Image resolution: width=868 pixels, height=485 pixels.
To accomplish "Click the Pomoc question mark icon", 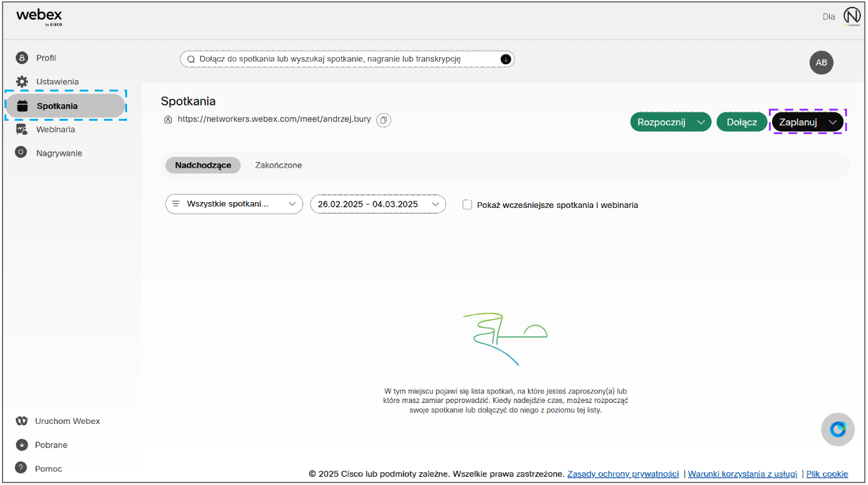I will (x=22, y=468).
